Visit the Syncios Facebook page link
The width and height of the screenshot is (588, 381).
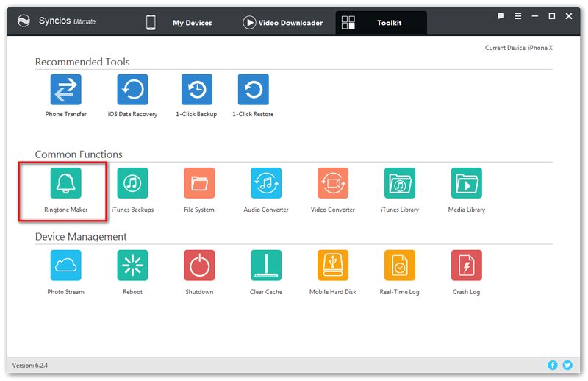553,366
